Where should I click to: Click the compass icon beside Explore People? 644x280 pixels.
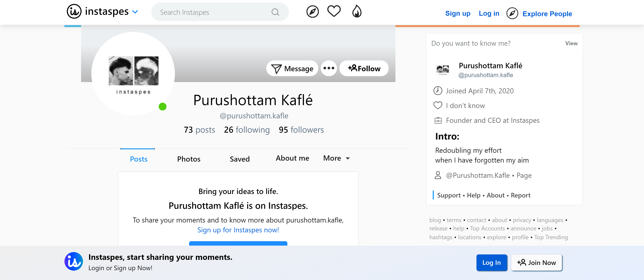(x=512, y=13)
